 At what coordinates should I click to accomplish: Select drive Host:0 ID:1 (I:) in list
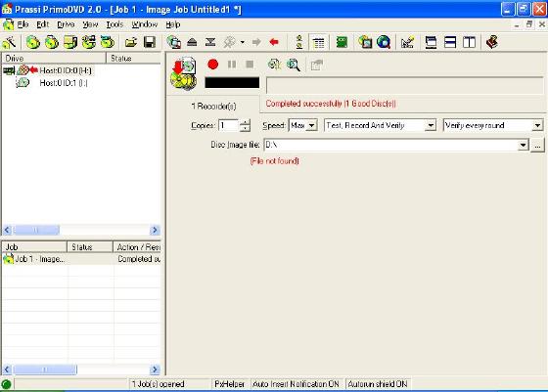click(x=64, y=83)
